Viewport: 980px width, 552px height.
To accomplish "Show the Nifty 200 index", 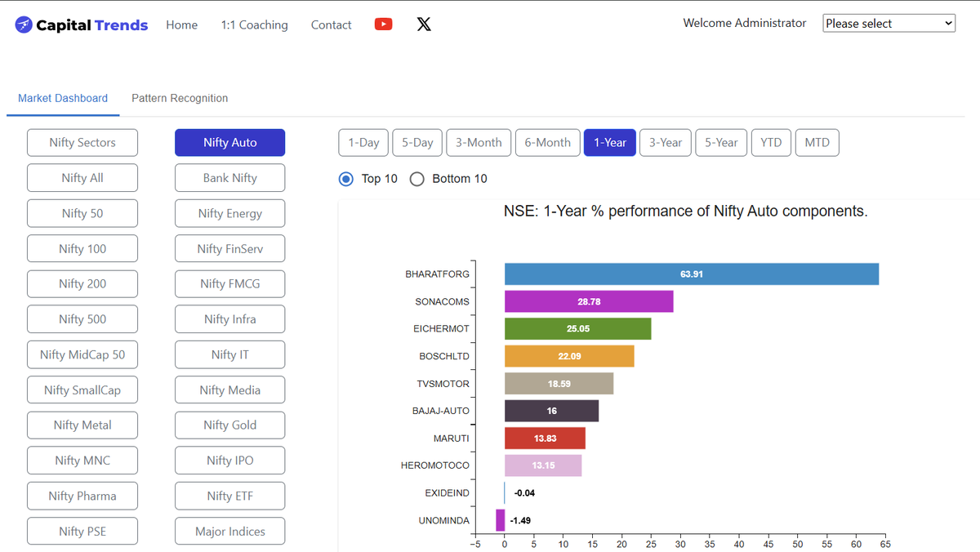I will tap(82, 283).
